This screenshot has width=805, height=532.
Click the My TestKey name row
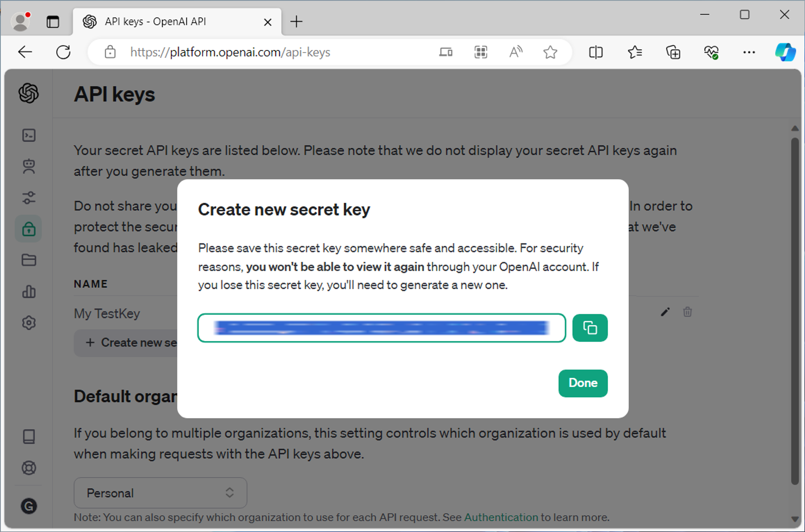click(107, 314)
